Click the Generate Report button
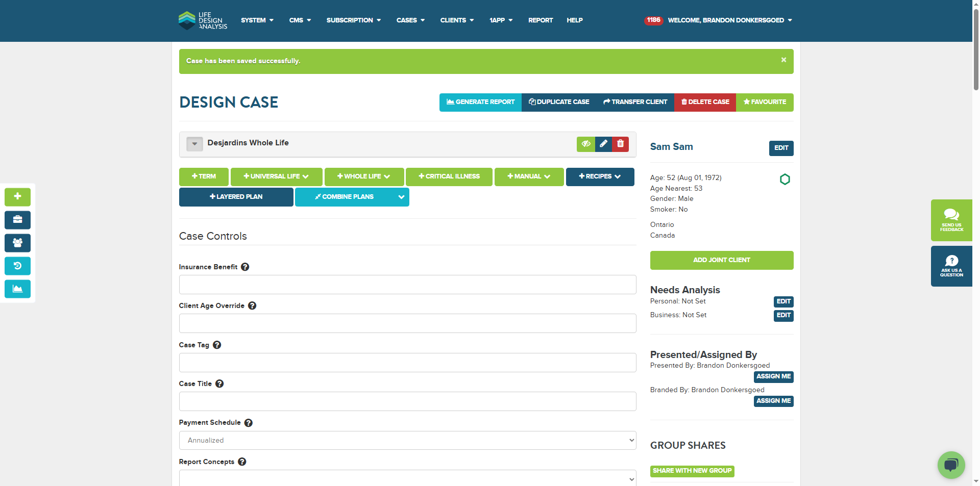 pos(480,102)
